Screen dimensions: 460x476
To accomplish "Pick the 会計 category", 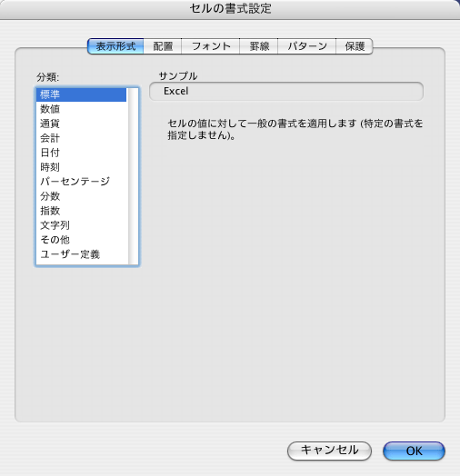I will [x=82, y=138].
